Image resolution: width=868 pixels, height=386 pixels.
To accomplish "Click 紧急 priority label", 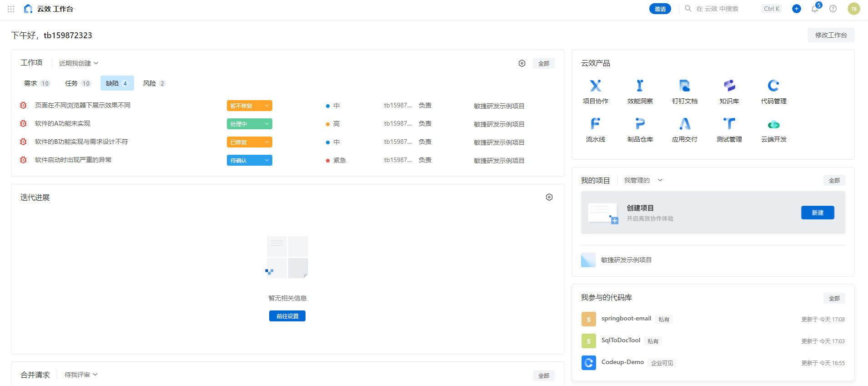I will click(x=339, y=160).
